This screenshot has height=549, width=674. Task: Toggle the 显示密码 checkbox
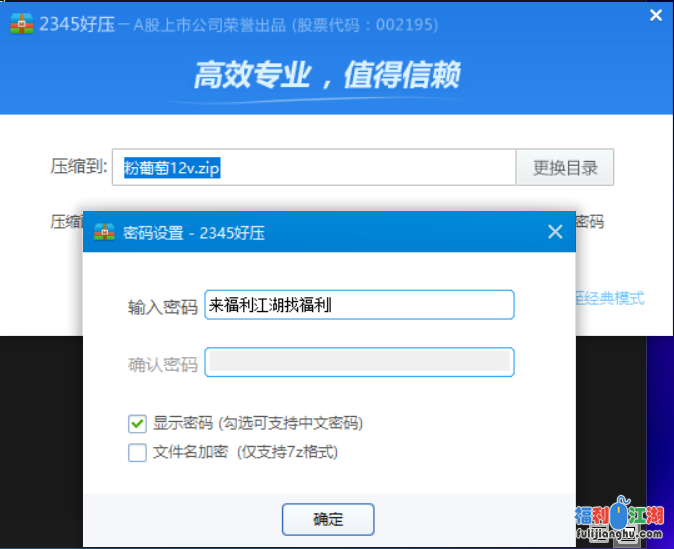(x=138, y=423)
